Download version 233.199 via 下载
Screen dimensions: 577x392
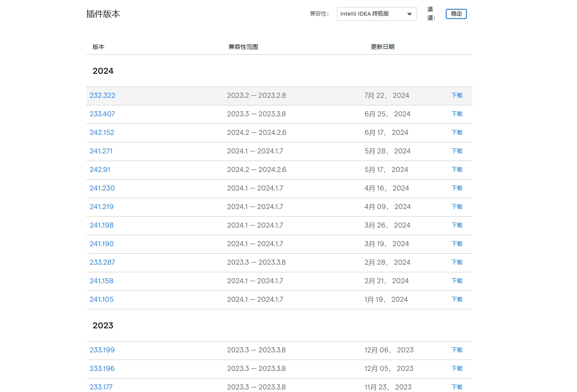[457, 350]
